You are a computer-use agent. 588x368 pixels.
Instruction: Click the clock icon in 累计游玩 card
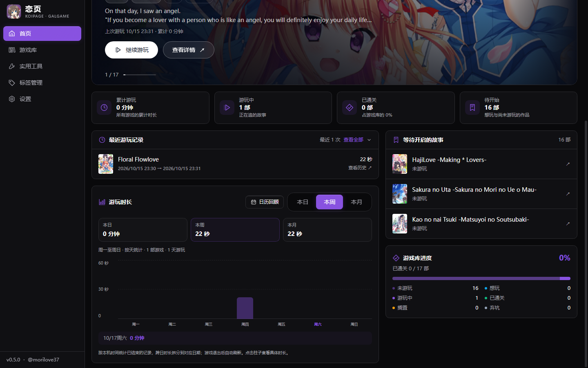pyautogui.click(x=104, y=108)
